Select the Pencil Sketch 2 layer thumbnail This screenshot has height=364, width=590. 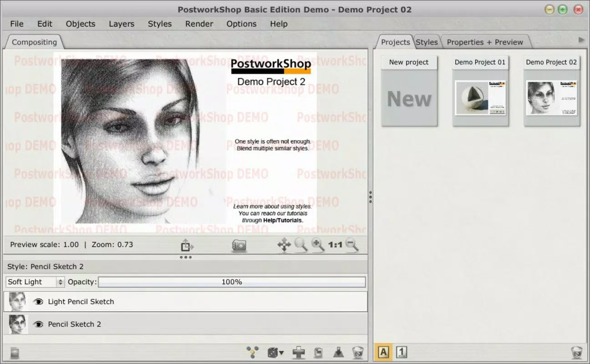[x=18, y=324]
